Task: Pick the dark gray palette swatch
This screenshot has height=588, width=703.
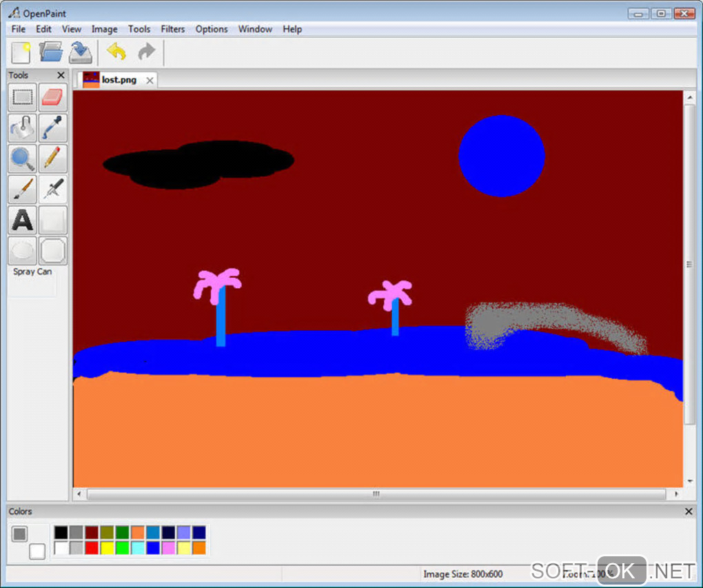Action: [77, 532]
